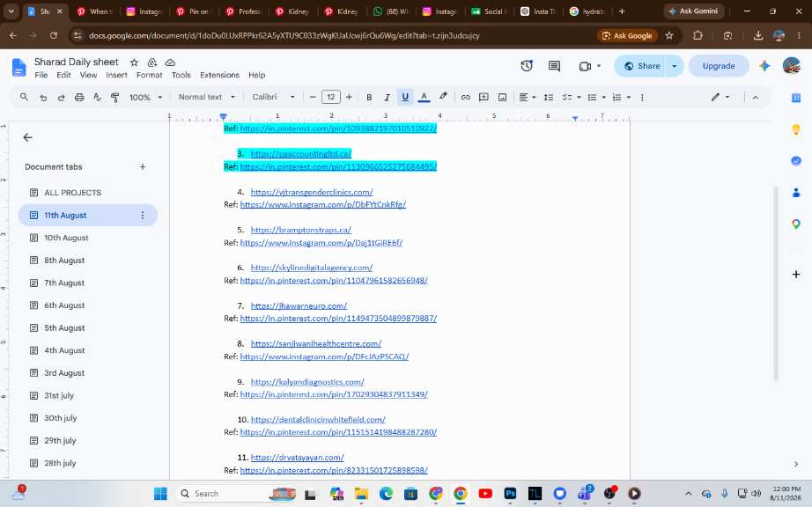Click the Paint format icon

(x=115, y=97)
